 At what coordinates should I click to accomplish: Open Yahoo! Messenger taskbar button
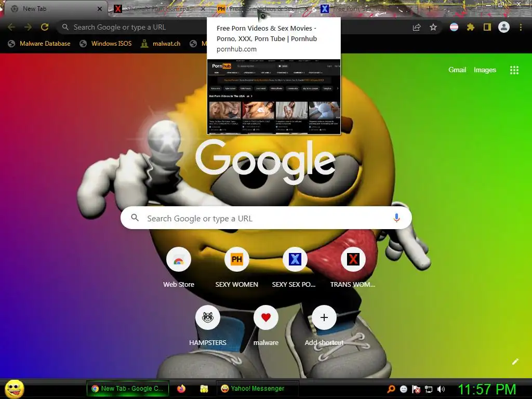click(x=257, y=389)
